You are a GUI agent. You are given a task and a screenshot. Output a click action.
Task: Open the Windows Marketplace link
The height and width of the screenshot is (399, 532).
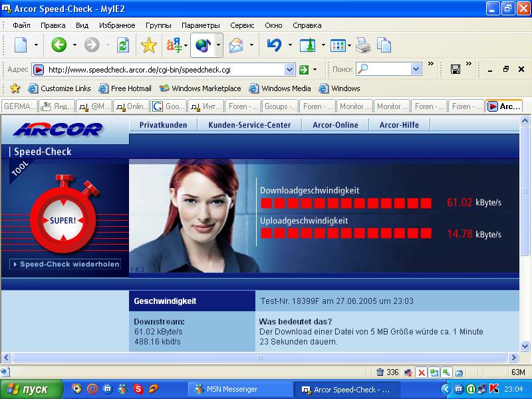coord(200,88)
